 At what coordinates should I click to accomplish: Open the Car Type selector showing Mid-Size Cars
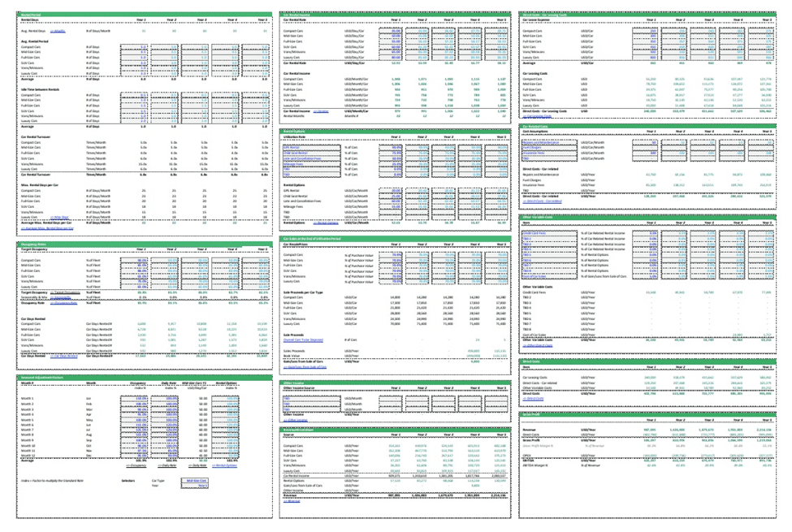[x=194, y=481]
